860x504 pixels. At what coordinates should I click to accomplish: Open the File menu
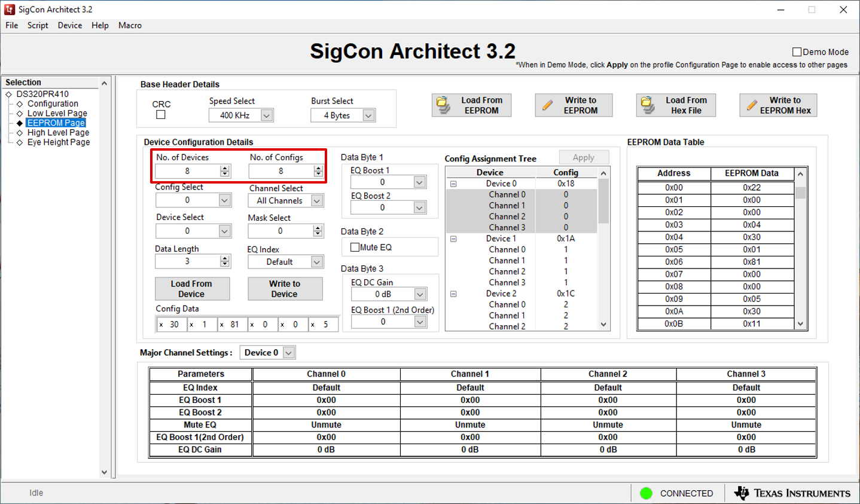(12, 25)
